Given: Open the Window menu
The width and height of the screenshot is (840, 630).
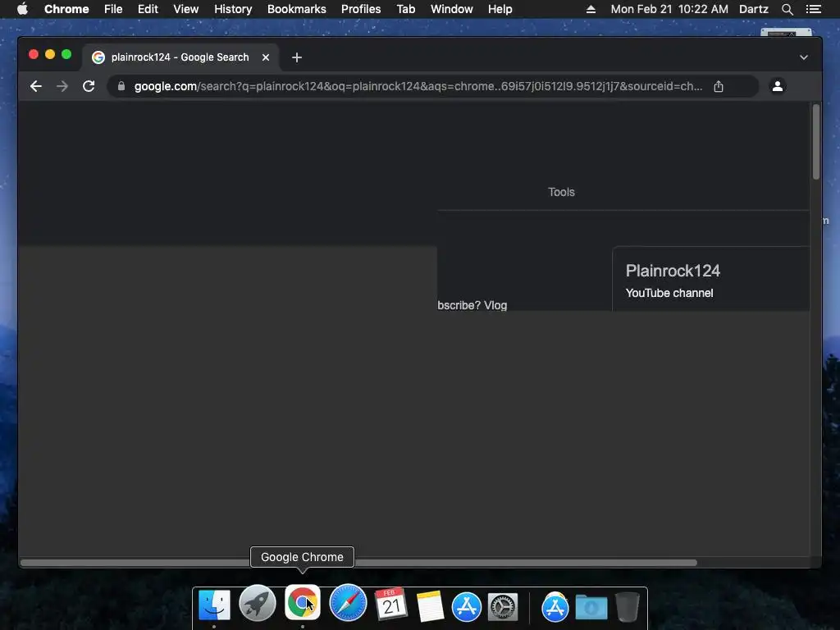Looking at the screenshot, I should (x=452, y=9).
